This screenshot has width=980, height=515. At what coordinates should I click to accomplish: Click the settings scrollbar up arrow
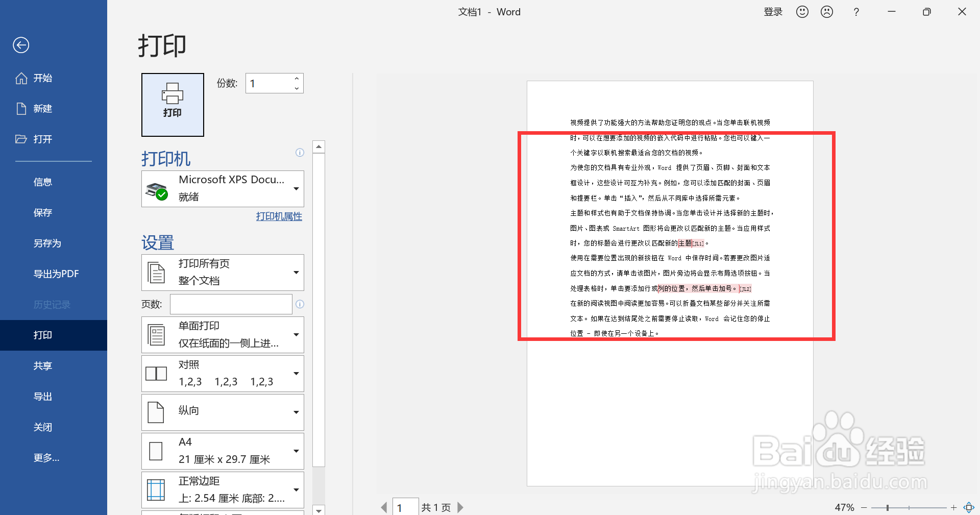[318, 147]
